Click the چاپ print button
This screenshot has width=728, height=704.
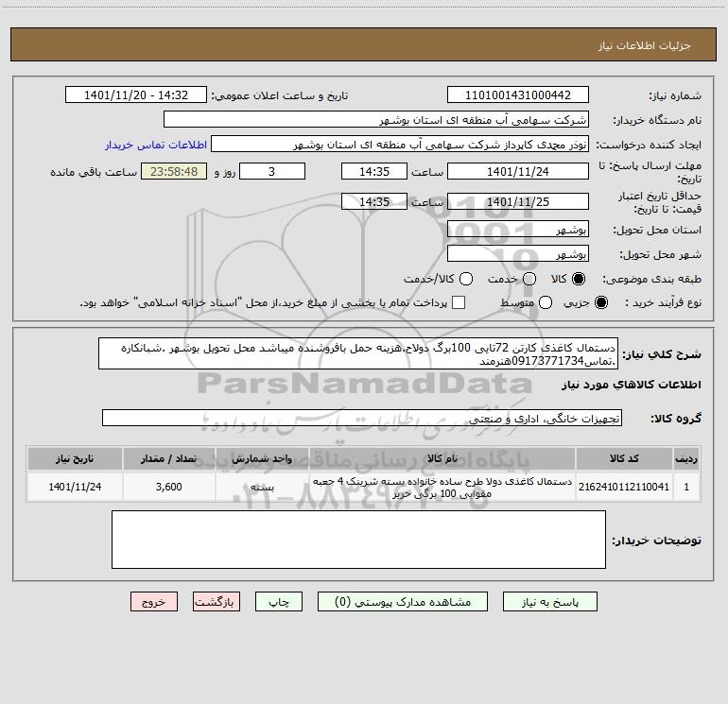click(x=279, y=602)
